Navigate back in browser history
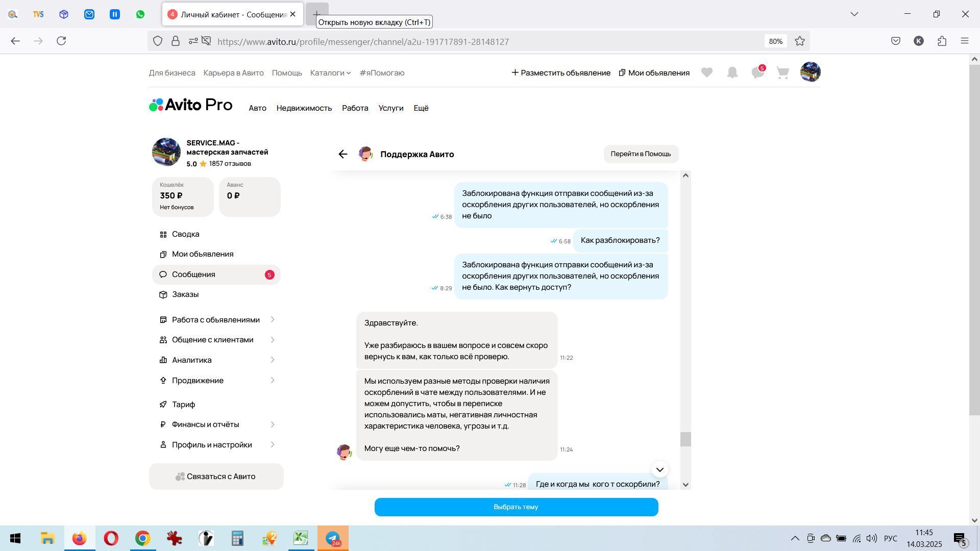Image resolution: width=980 pixels, height=551 pixels. coord(15,41)
